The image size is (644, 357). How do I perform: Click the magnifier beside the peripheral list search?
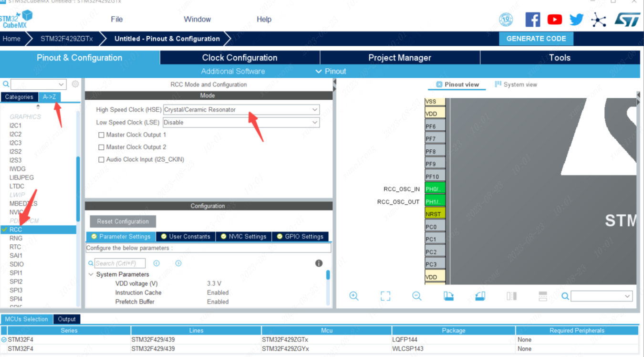coord(6,84)
